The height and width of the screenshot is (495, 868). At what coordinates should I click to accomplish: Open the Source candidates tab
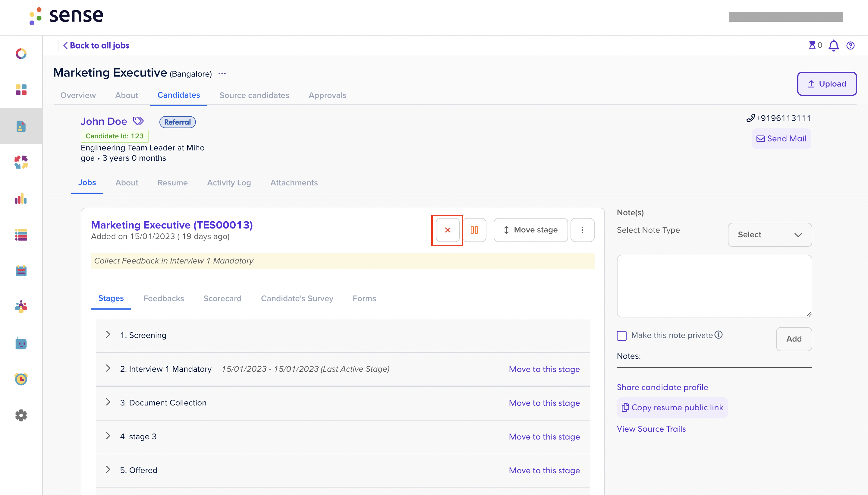point(254,95)
